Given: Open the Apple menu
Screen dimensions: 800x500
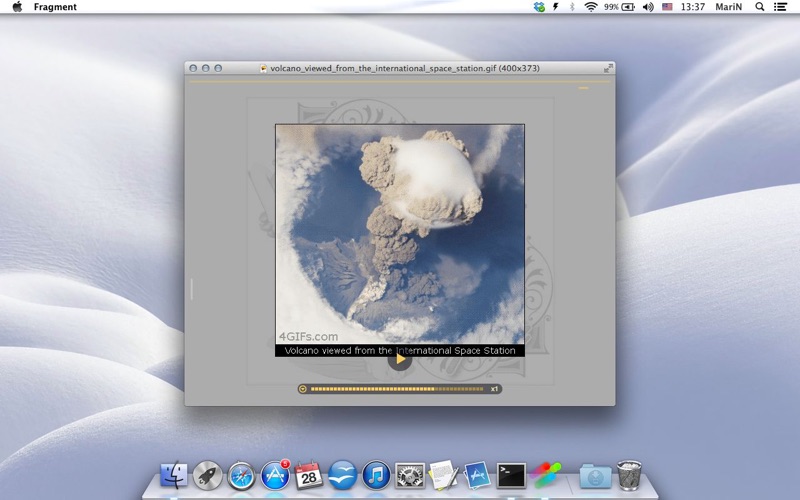Looking at the screenshot, I should click(17, 7).
